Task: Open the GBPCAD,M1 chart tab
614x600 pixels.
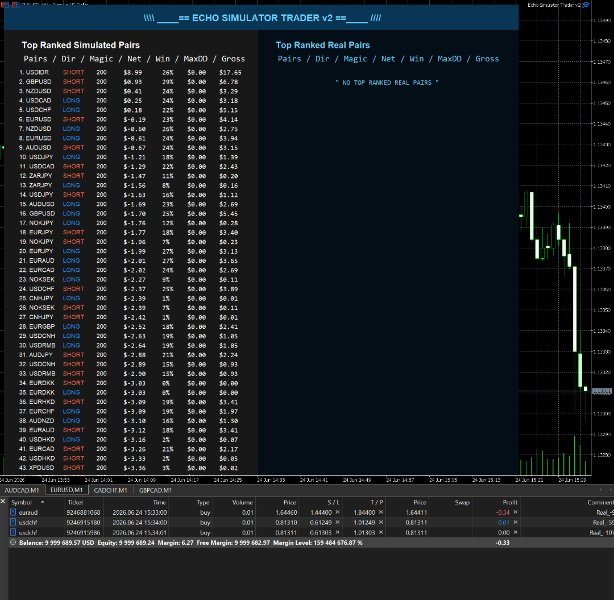Action: click(155, 490)
